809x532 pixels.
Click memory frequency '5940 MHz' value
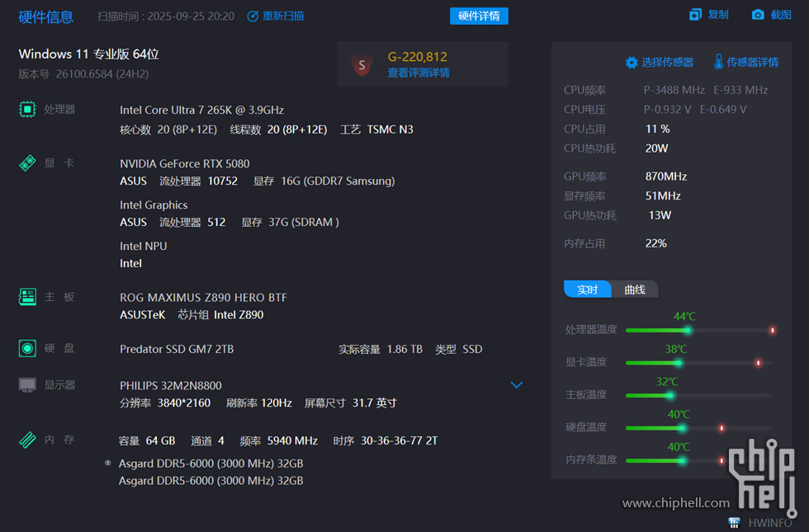292,440
